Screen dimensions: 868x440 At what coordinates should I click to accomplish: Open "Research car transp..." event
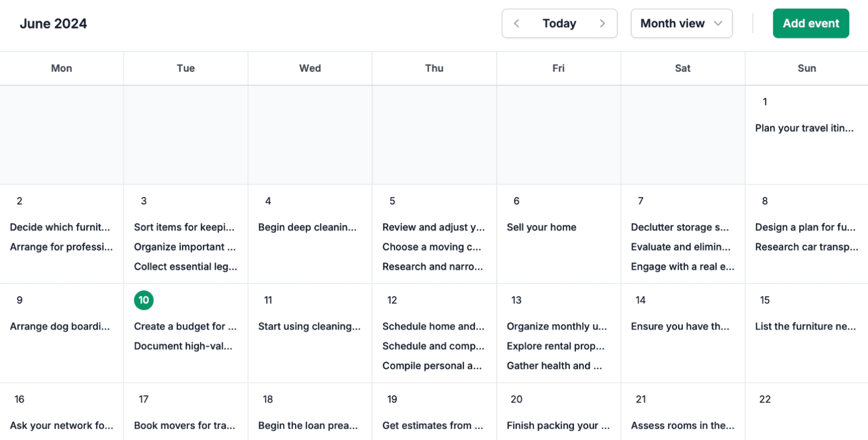pyautogui.click(x=806, y=247)
